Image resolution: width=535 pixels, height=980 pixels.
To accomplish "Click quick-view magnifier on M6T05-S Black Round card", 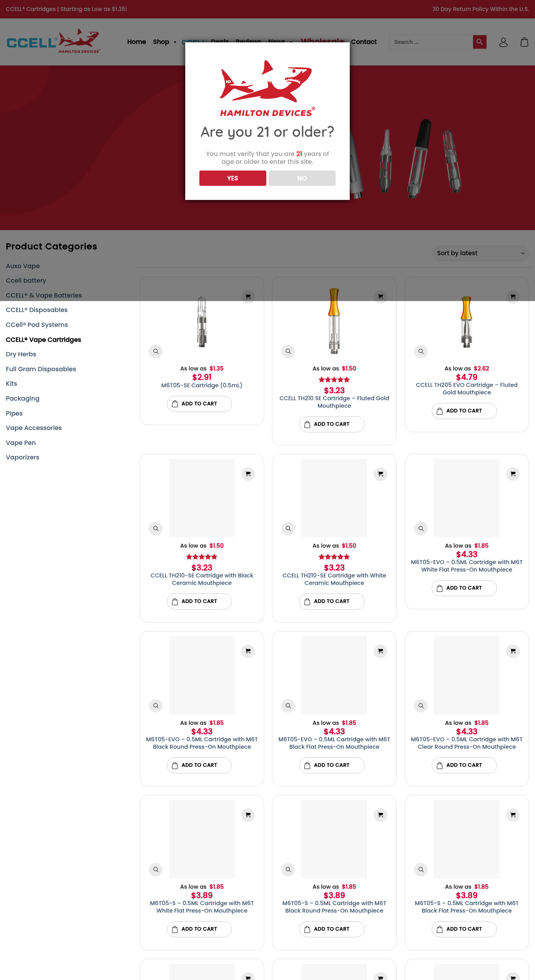I will click(x=288, y=869).
